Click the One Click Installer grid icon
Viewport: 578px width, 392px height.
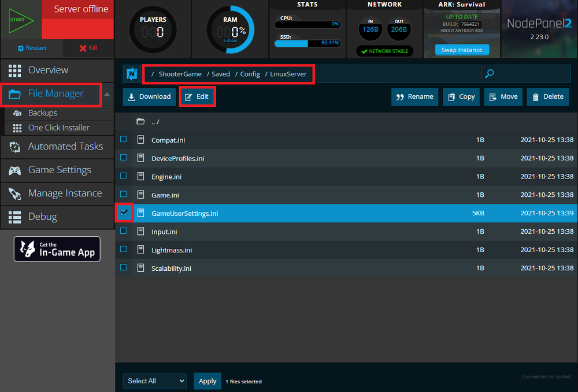[17, 128]
